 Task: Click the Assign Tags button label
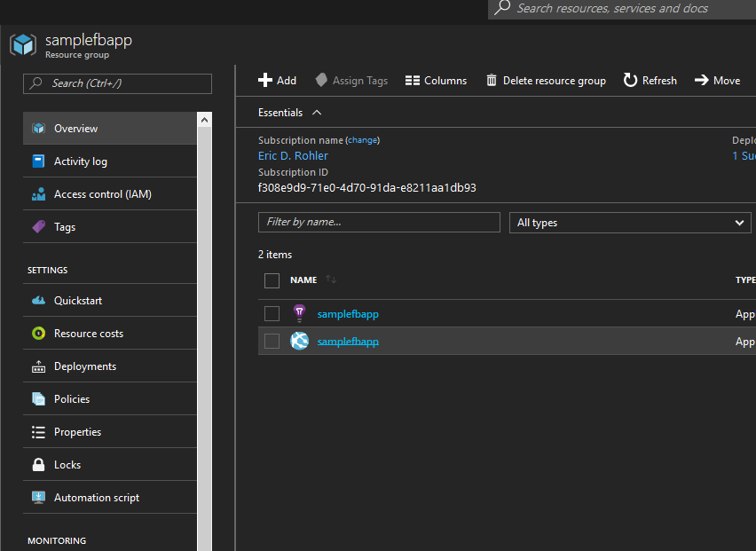(x=360, y=81)
